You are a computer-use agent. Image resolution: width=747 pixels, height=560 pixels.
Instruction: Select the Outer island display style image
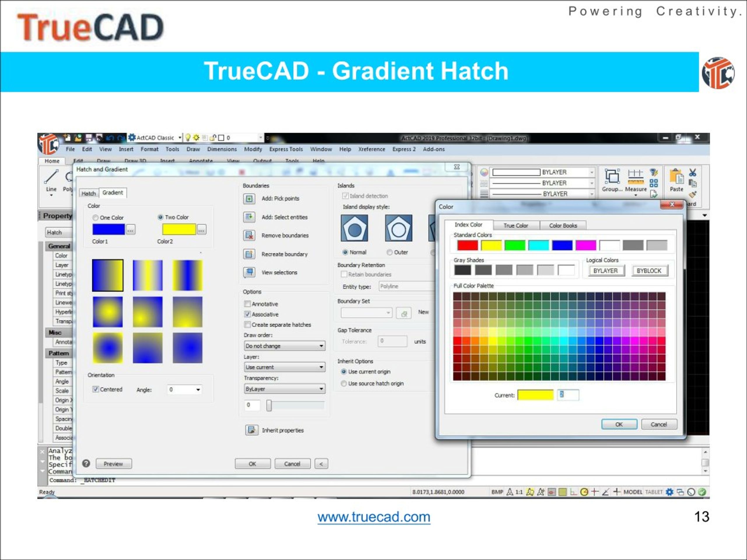[399, 228]
